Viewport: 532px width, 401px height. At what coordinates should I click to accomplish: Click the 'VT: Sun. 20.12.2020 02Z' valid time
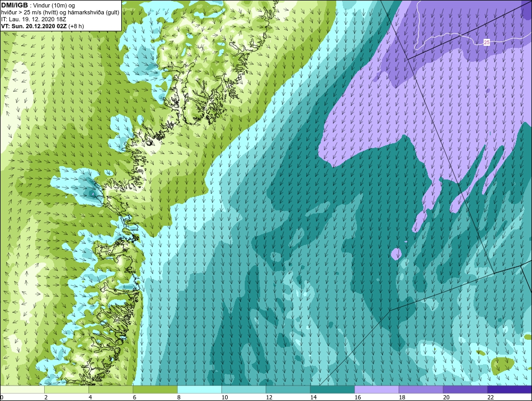(34, 26)
